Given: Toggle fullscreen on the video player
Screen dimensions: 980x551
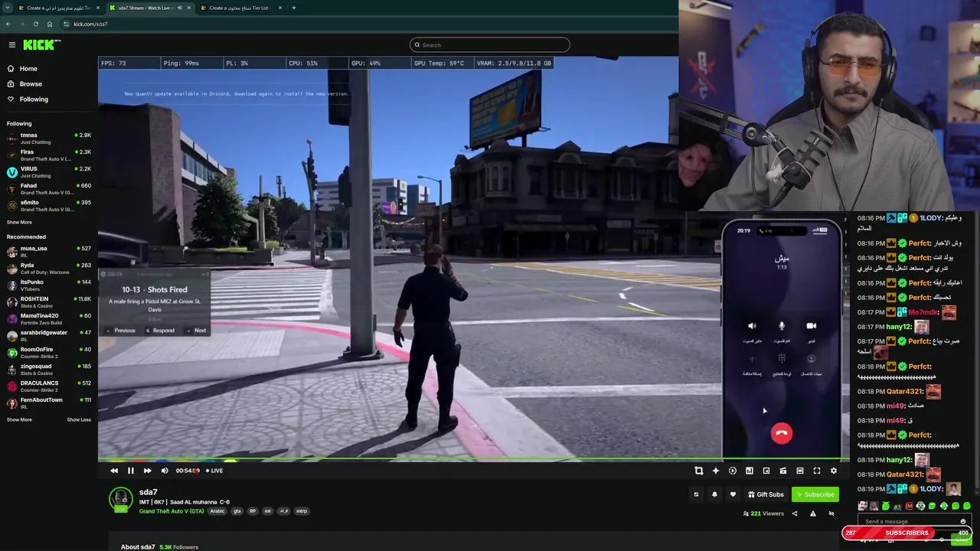Looking at the screenshot, I should tap(817, 471).
